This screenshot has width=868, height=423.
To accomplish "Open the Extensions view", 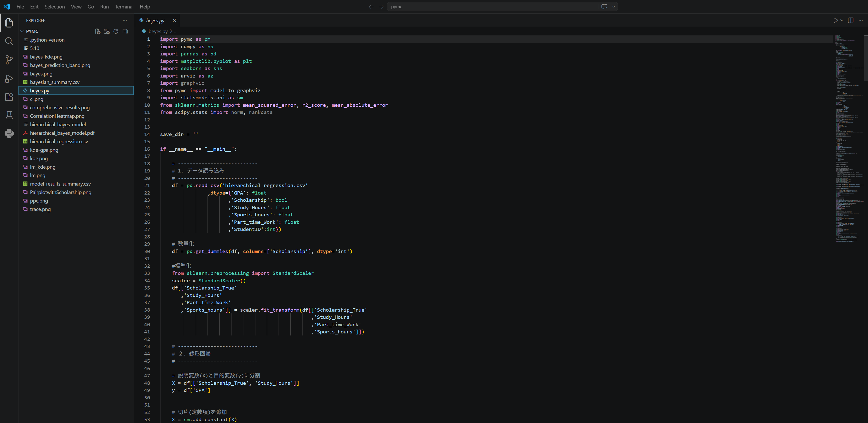I will click(9, 97).
